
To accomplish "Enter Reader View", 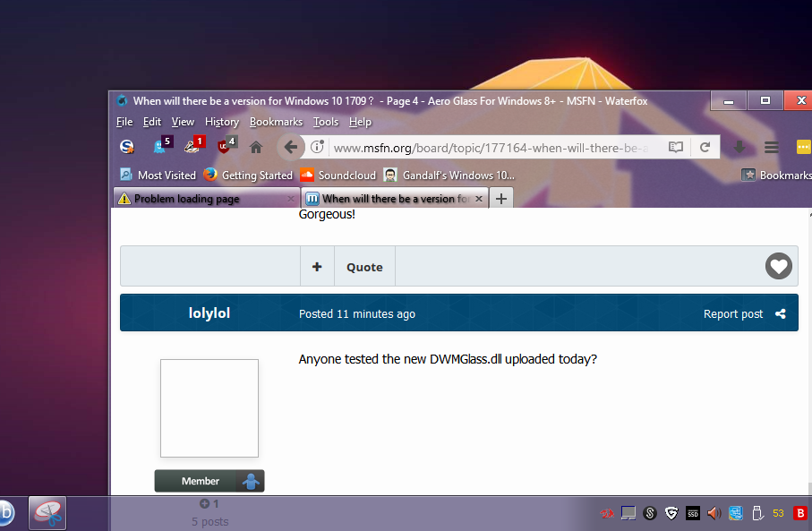I will tap(676, 147).
